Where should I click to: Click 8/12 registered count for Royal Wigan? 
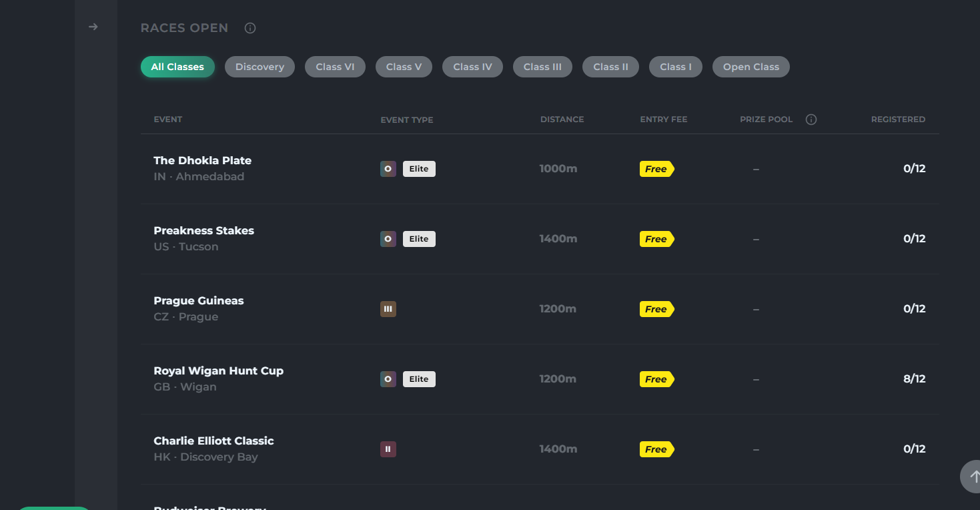[x=915, y=379]
